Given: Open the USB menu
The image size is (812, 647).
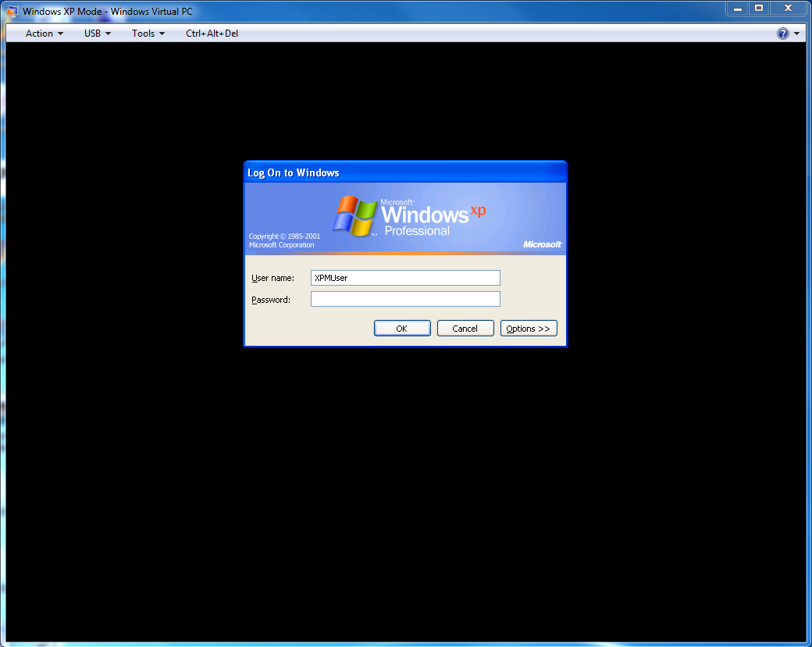Looking at the screenshot, I should [92, 33].
